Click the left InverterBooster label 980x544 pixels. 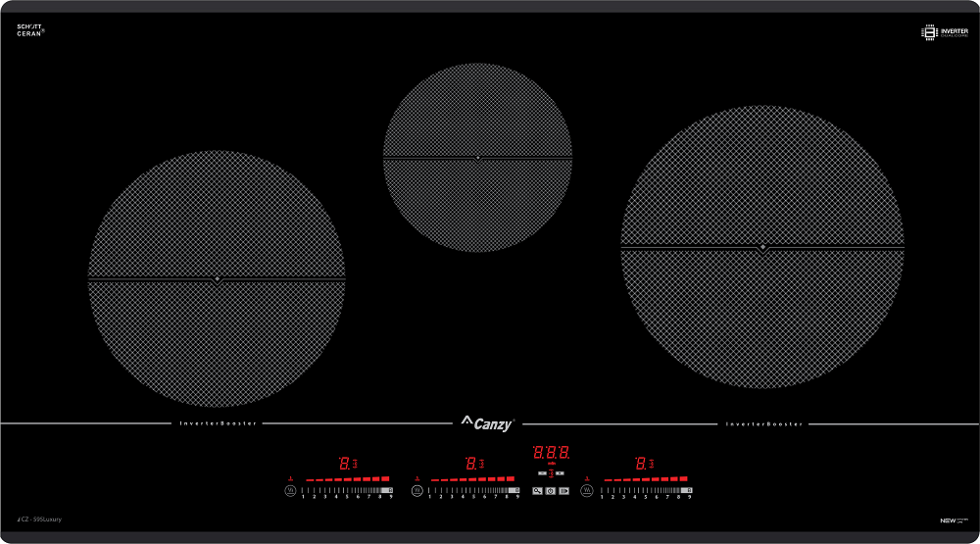[x=219, y=423]
